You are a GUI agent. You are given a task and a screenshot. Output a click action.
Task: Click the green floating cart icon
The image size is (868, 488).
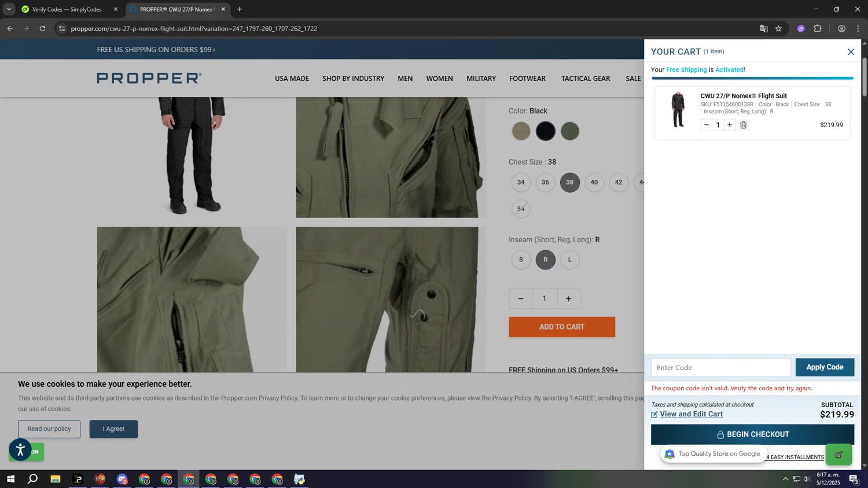point(838,454)
